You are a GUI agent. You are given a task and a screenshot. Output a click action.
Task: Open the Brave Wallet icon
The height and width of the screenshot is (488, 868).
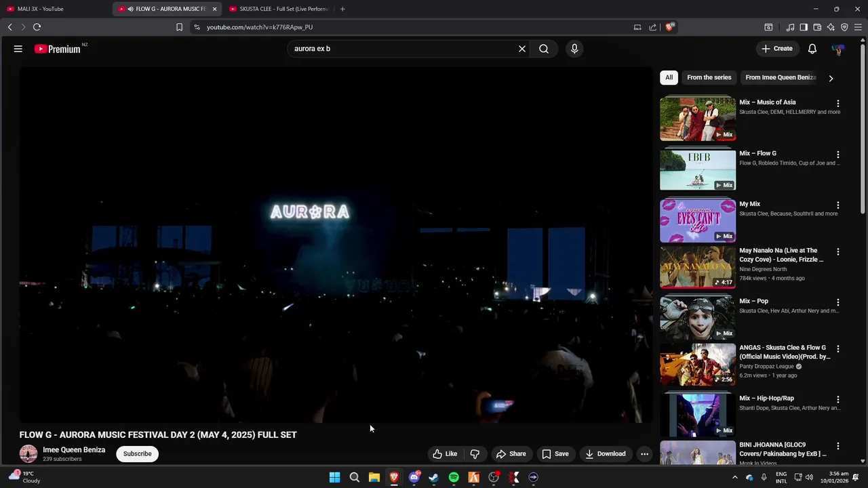(817, 27)
